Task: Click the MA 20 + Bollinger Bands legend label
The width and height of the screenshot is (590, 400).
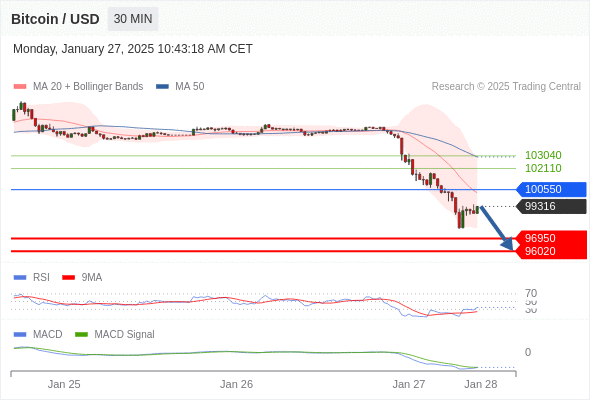Action: (x=88, y=87)
